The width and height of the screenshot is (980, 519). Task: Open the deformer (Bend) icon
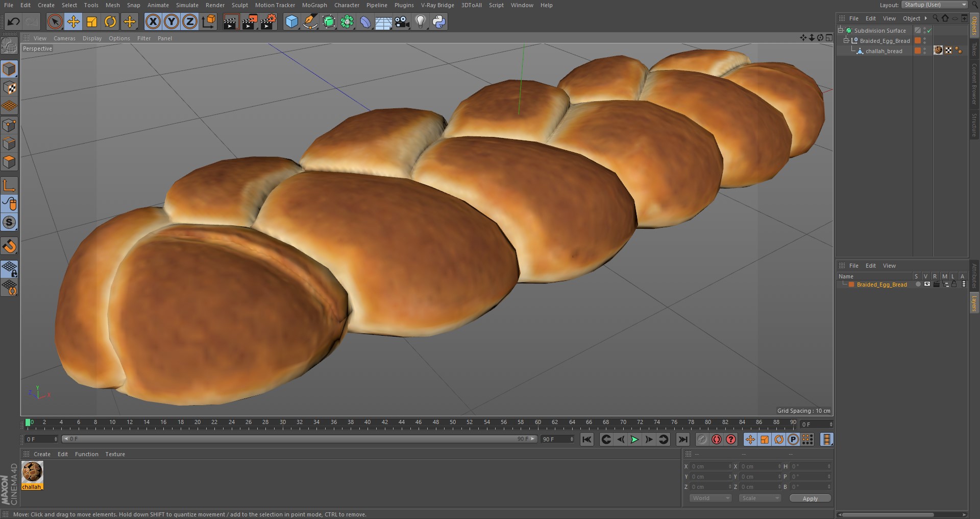(365, 21)
